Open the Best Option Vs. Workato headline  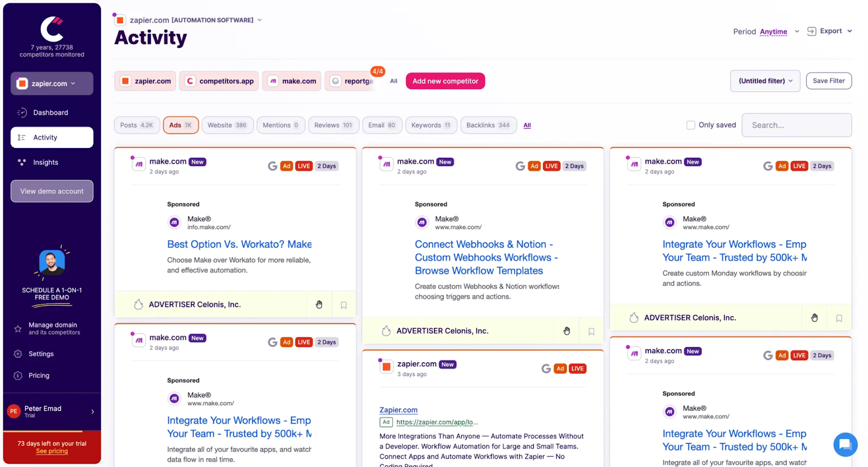point(239,245)
